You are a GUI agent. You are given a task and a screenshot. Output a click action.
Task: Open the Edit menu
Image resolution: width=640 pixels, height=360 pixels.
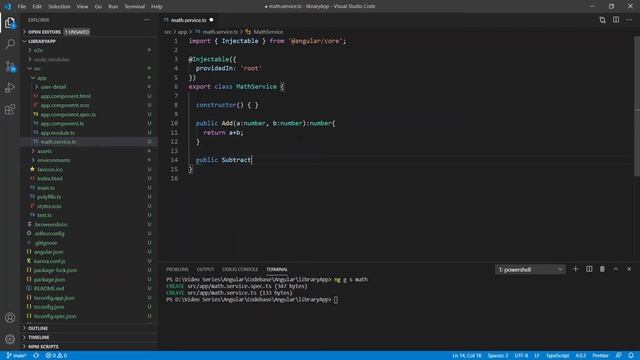point(37,7)
